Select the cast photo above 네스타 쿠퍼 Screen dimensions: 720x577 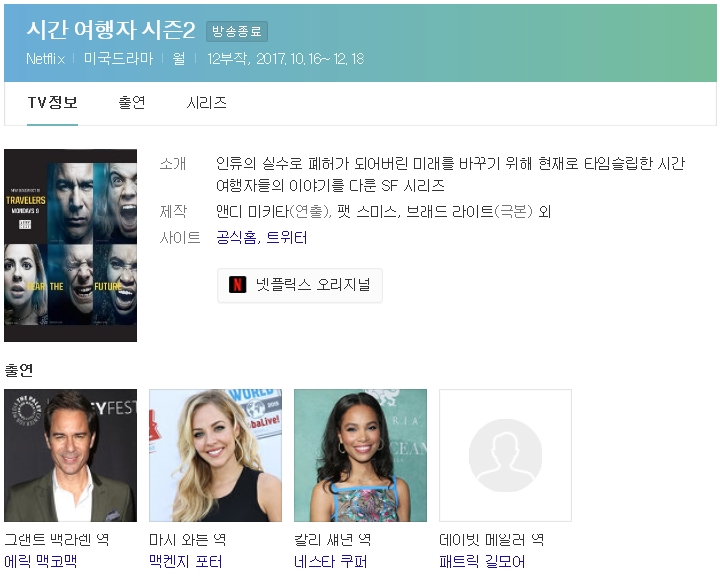[360, 455]
